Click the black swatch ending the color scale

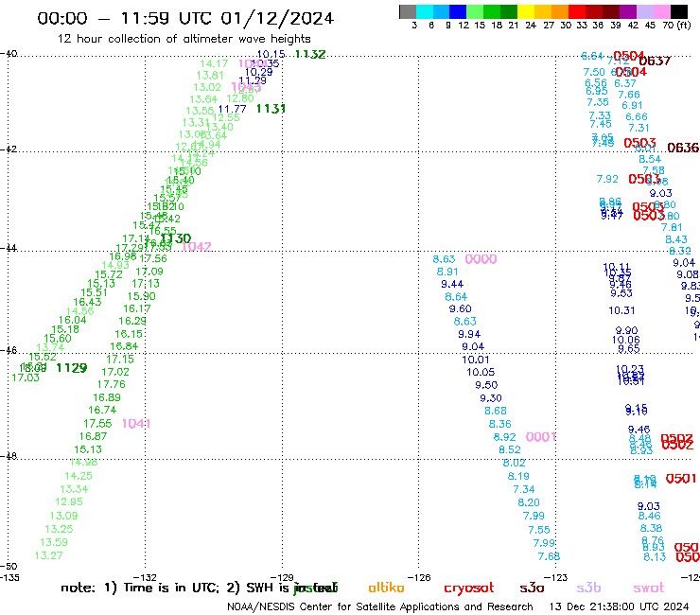coord(679,11)
